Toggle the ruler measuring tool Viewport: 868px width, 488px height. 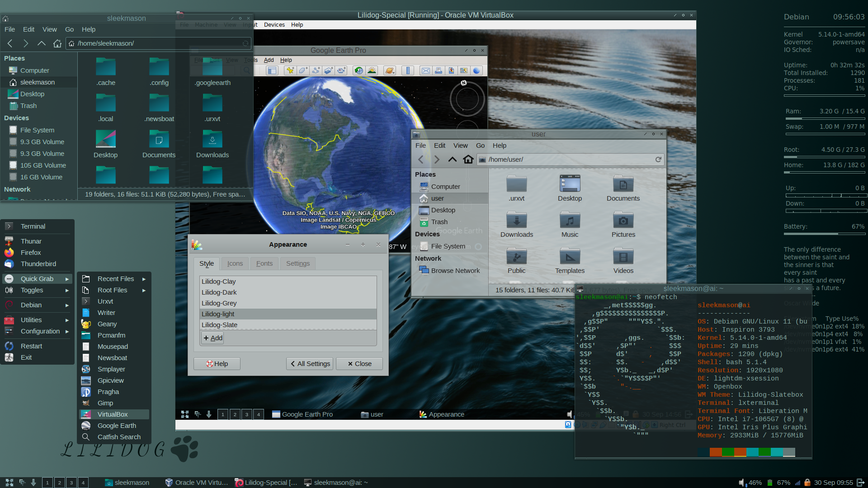click(x=408, y=70)
